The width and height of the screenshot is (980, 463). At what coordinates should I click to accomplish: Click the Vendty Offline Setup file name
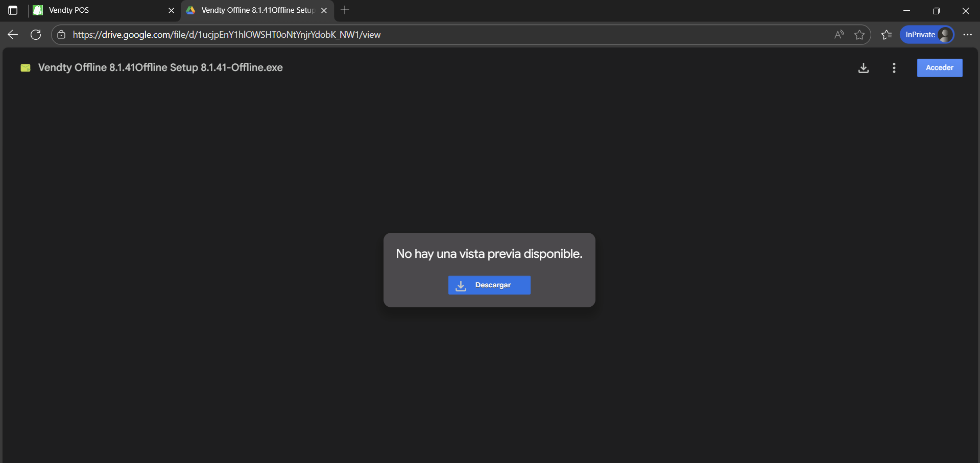160,68
